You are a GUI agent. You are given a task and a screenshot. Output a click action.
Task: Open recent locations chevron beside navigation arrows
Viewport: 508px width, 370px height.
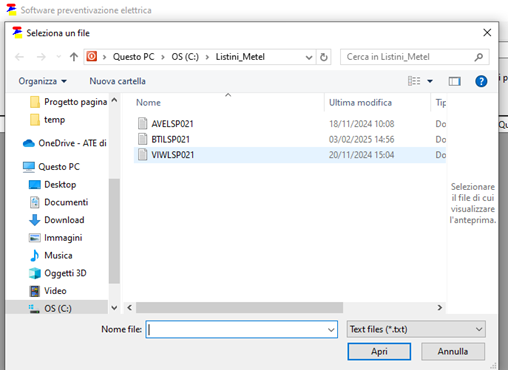tap(59, 57)
